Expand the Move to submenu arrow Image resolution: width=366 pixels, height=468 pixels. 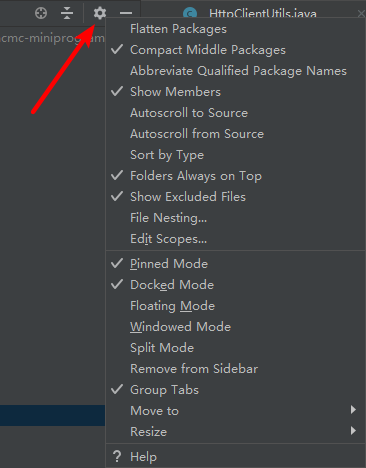(353, 410)
